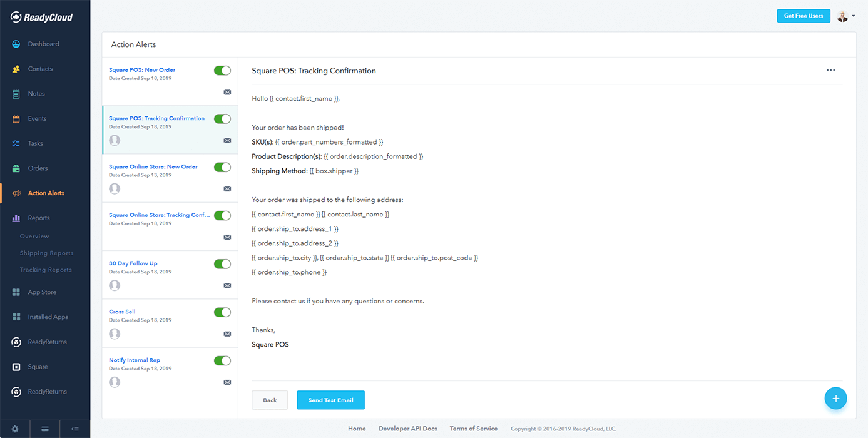Click envelope icon on Square POS: Tracking Confirmation
Screen dimensions: 868x438
pyautogui.click(x=227, y=141)
